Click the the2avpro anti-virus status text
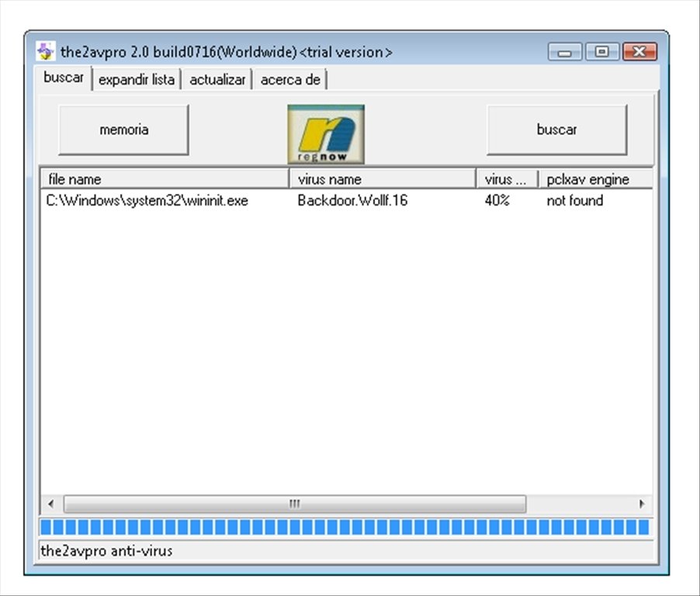The width and height of the screenshot is (700, 596). tap(106, 551)
